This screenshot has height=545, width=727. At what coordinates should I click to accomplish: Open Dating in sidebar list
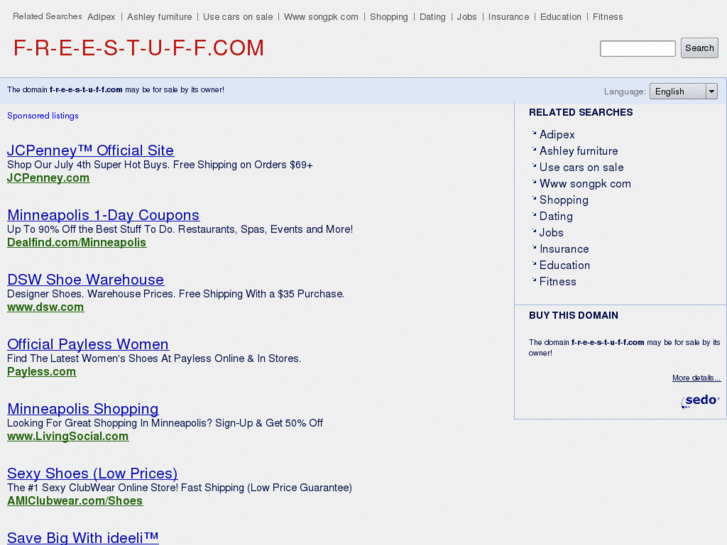pyautogui.click(x=555, y=217)
